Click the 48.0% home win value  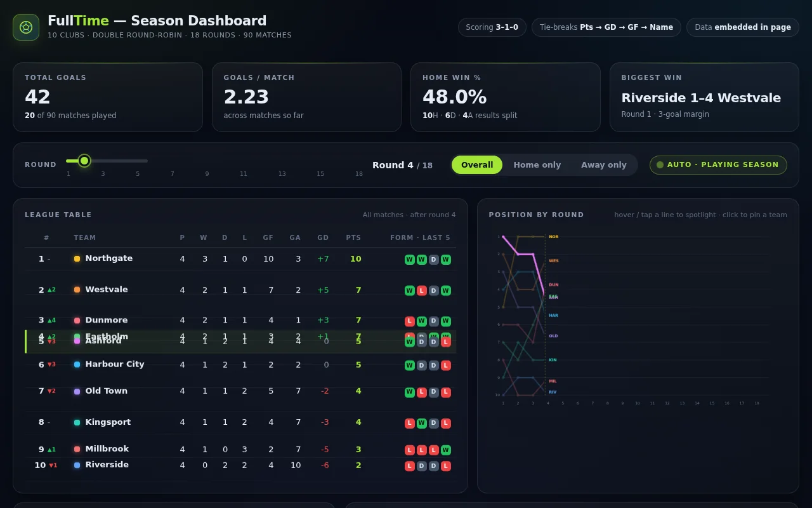pos(455,97)
